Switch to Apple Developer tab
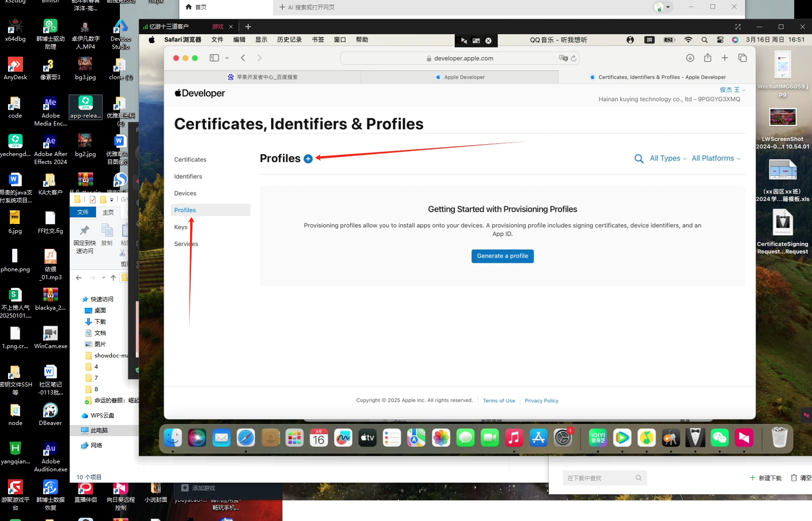 click(x=460, y=77)
